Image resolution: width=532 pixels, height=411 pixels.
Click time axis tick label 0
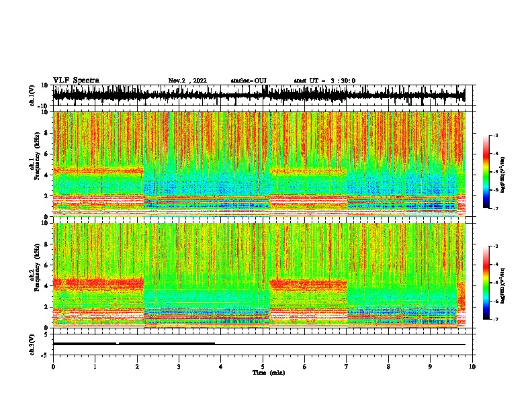click(x=53, y=367)
